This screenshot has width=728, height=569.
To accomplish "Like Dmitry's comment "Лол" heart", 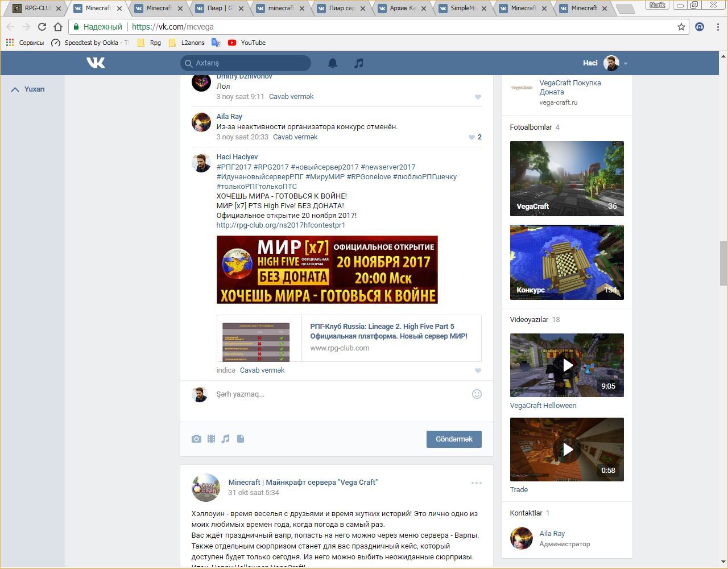I will [478, 97].
